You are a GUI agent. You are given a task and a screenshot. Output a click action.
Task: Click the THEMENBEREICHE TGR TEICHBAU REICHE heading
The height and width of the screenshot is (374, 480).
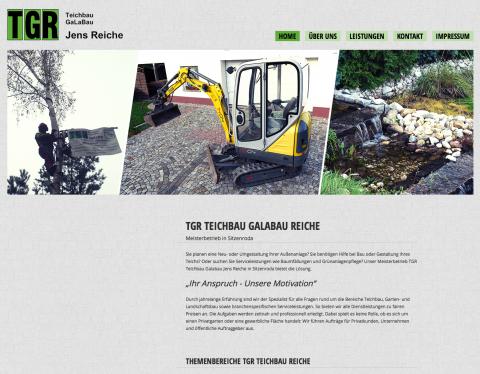tap(248, 361)
